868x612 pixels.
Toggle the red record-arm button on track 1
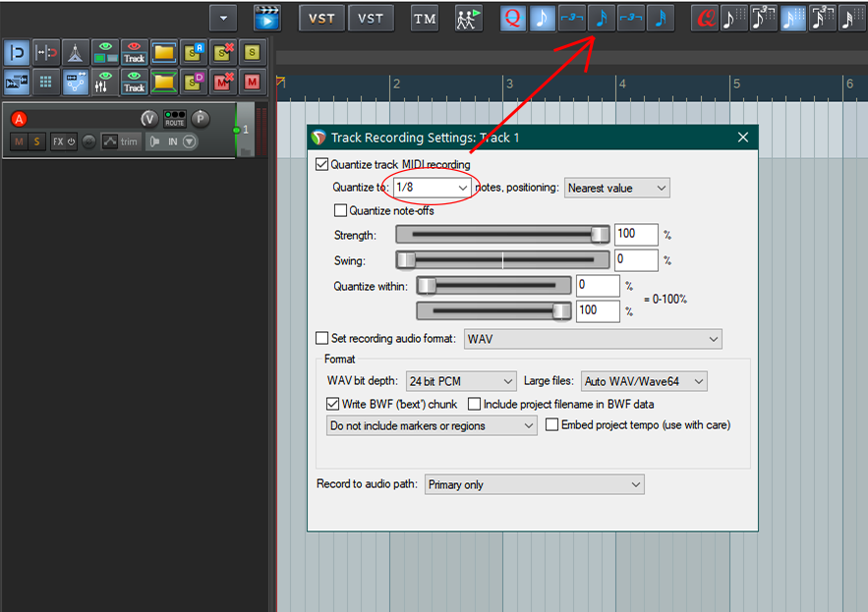pos(19,119)
